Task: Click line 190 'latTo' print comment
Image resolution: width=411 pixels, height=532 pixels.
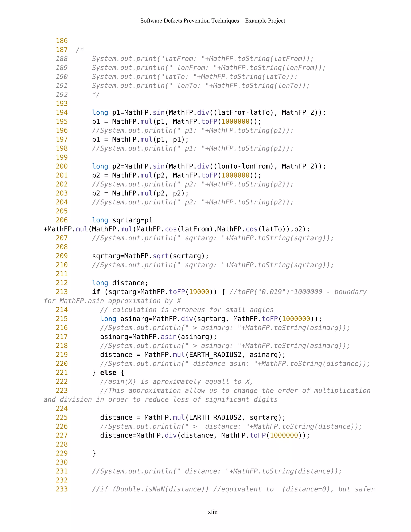Action: pyautogui.click(x=194, y=77)
